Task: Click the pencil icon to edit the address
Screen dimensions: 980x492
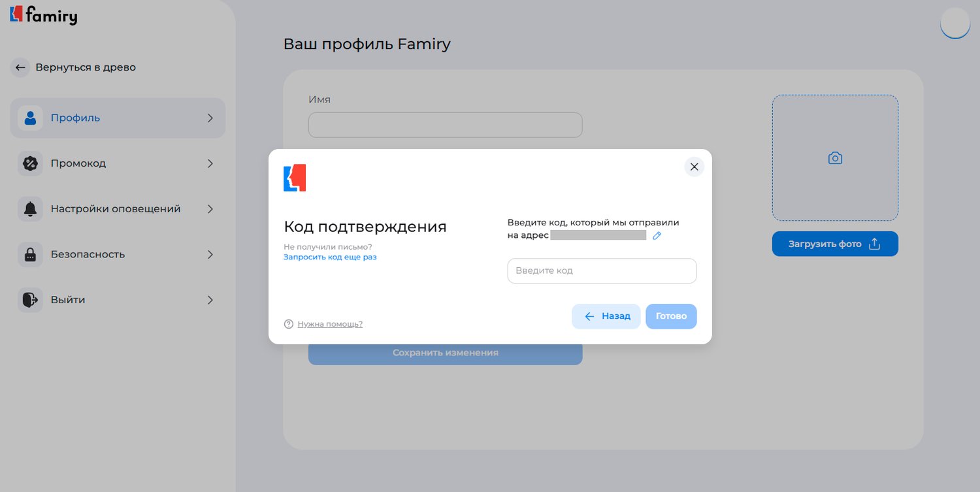Action: coord(657,236)
